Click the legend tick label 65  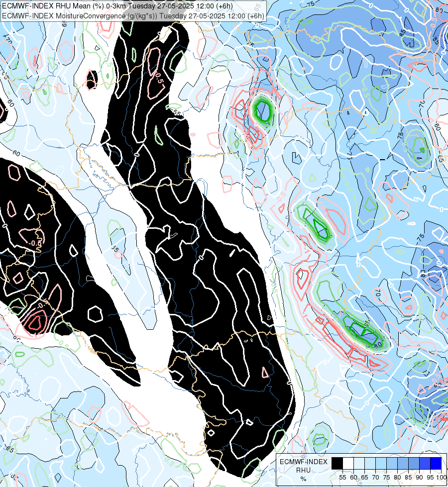365,478
